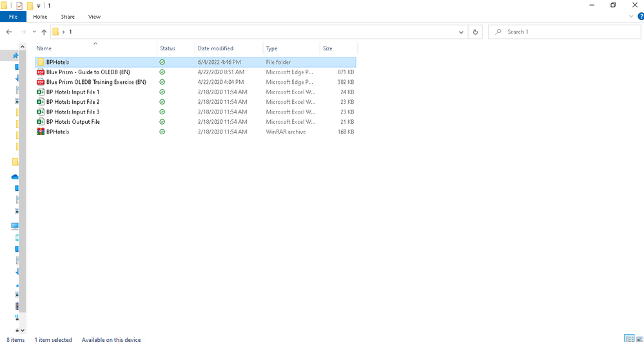Click the folder icon in address bar
644x342 pixels.
pos(56,32)
